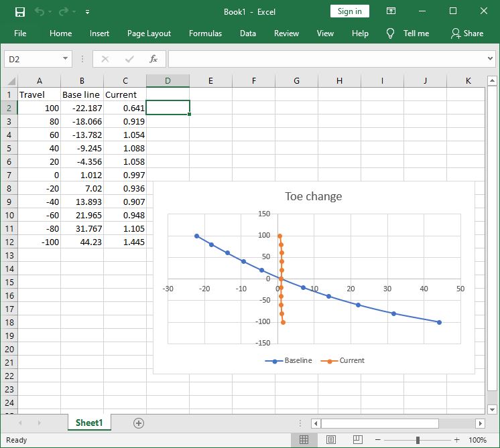Click the Save icon in title bar
This screenshot has width=500, height=448.
click(x=20, y=11)
